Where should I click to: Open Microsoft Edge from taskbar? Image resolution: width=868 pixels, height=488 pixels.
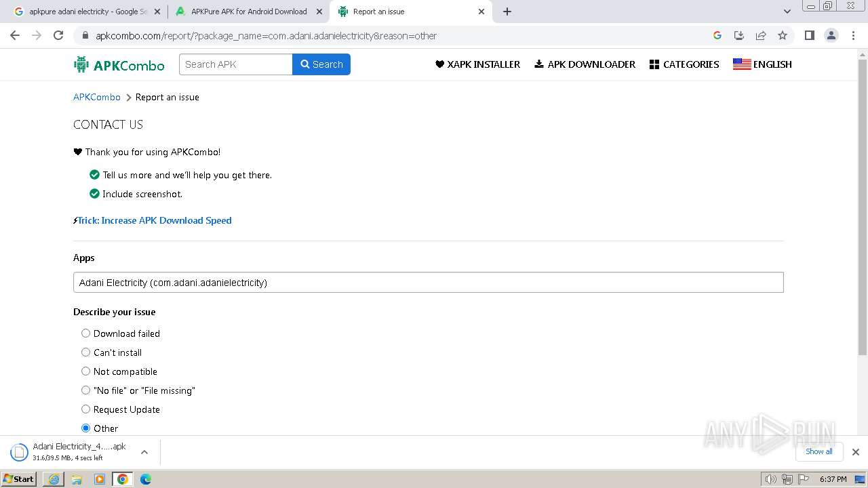pos(146,479)
